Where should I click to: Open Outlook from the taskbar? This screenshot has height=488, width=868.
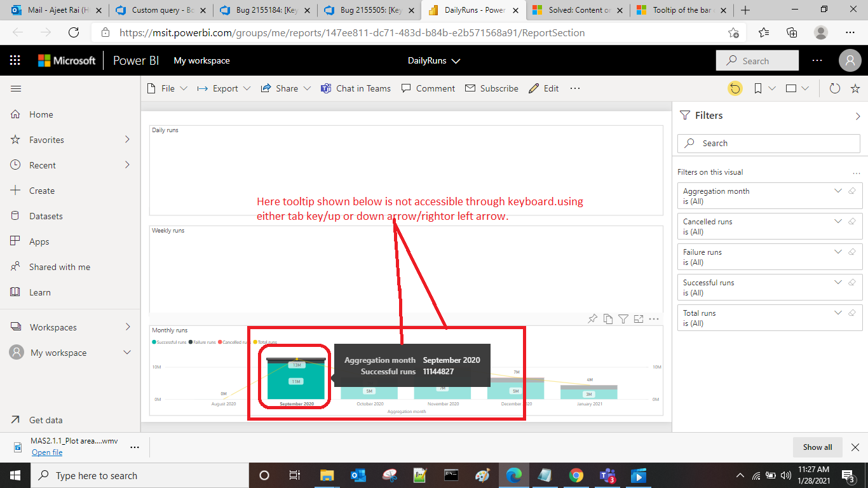(358, 475)
